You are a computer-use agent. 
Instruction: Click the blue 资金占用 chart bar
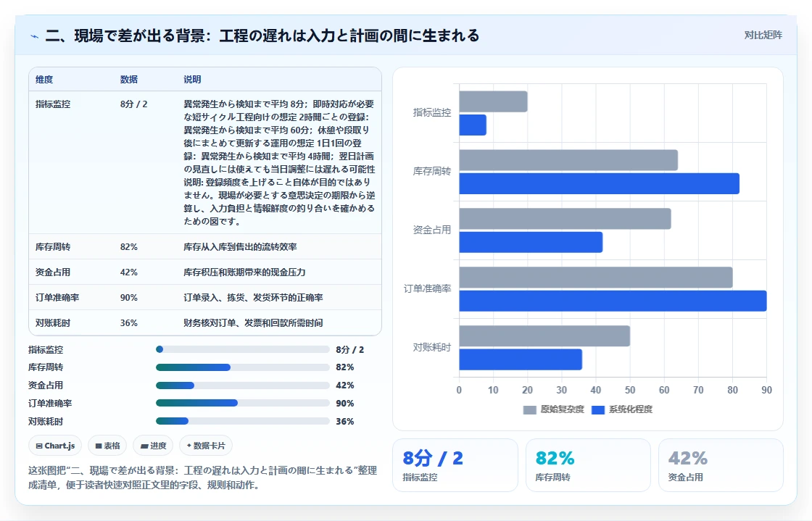[531, 242]
